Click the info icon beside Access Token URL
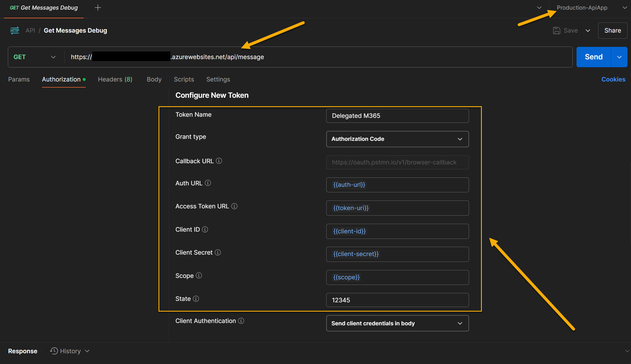 [235, 206]
